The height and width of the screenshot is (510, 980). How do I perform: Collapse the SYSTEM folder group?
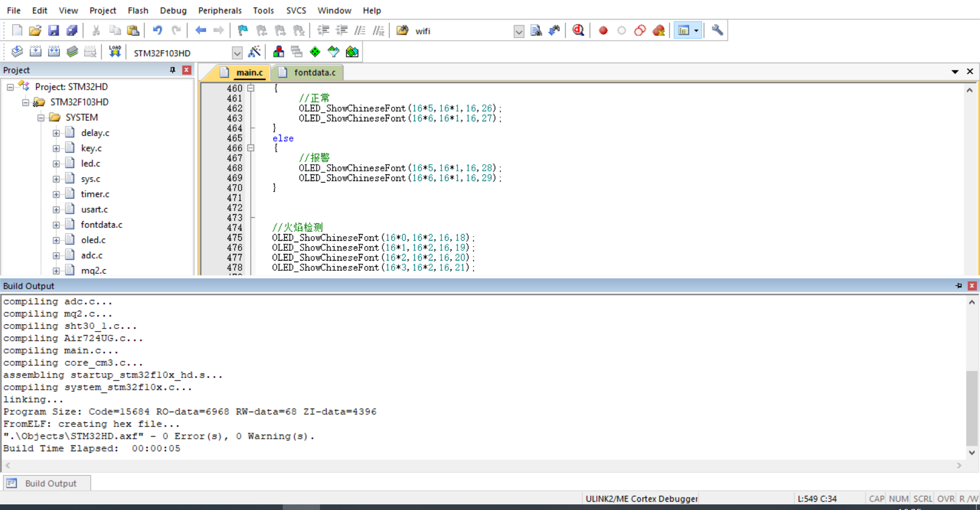coord(41,118)
